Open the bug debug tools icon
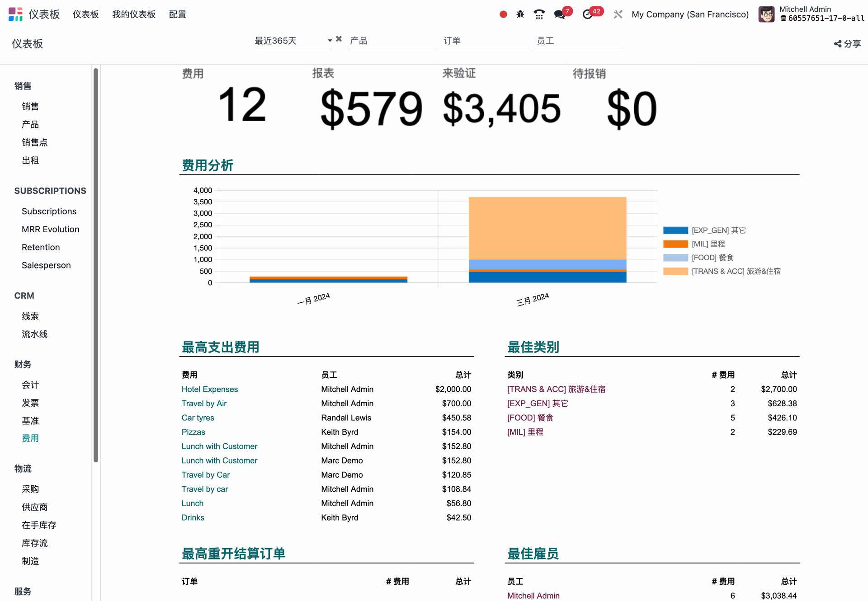Viewport: 868px width, 601px height. 520,14
